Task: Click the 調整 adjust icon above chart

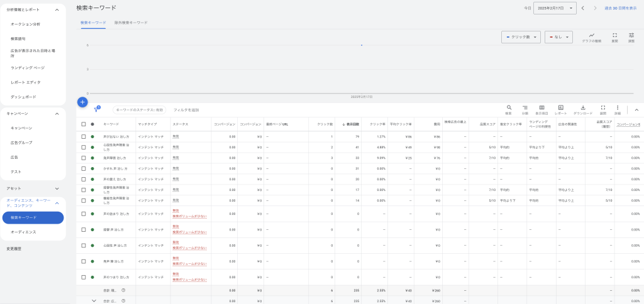Action: pyautogui.click(x=631, y=37)
